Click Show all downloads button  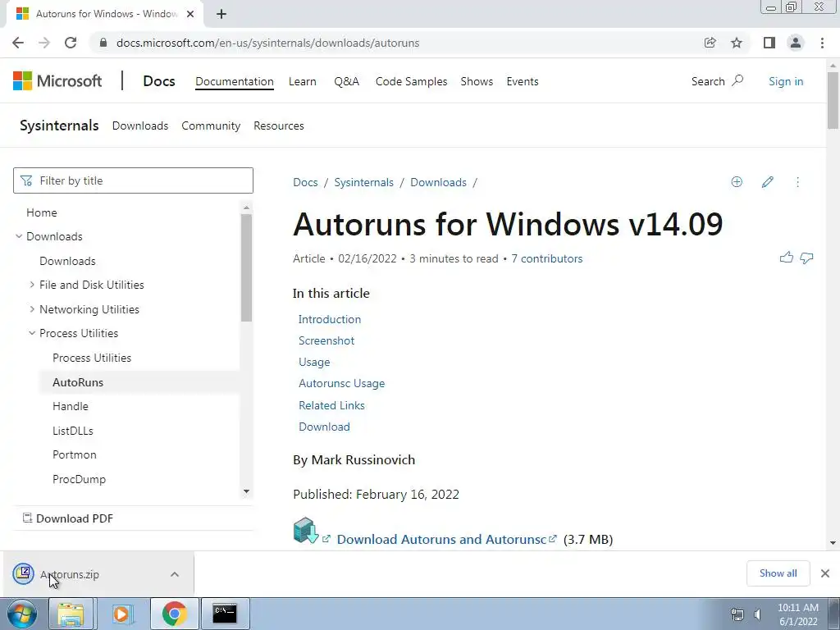(778, 573)
